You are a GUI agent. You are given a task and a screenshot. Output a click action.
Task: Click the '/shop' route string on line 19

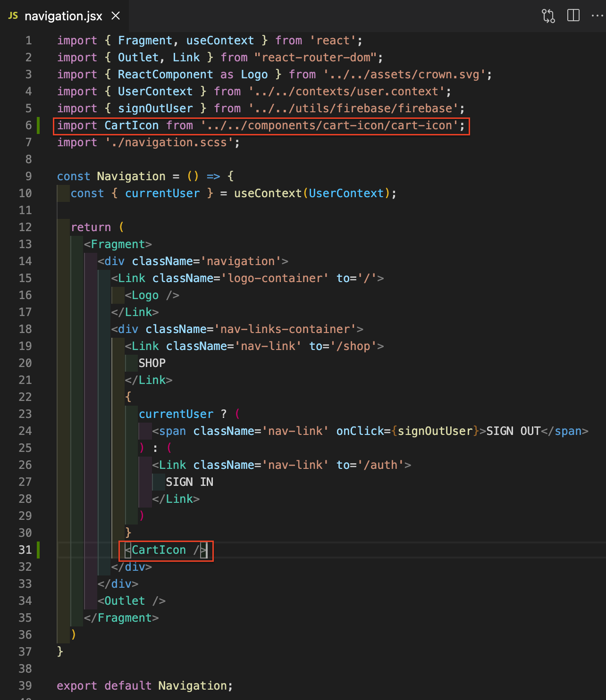pos(353,346)
